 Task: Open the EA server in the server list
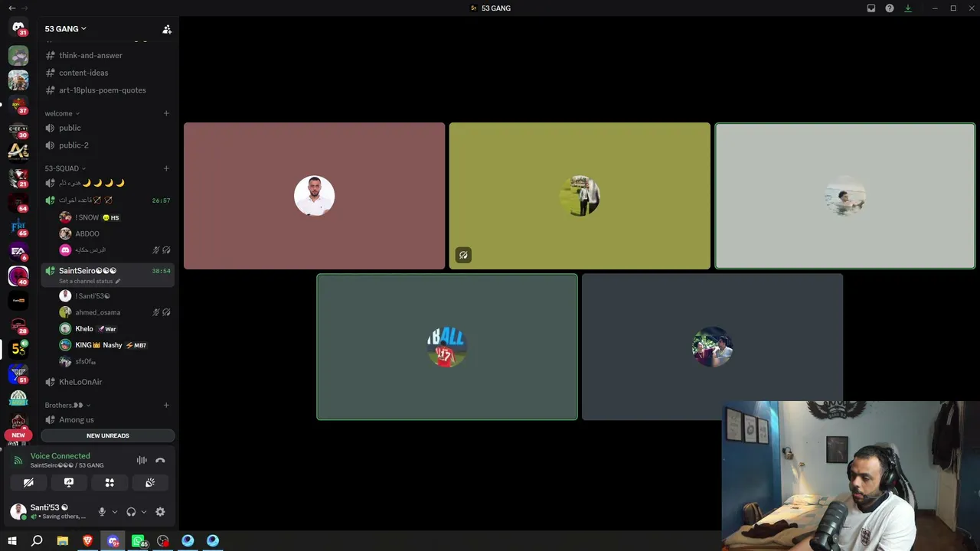pos(18,251)
